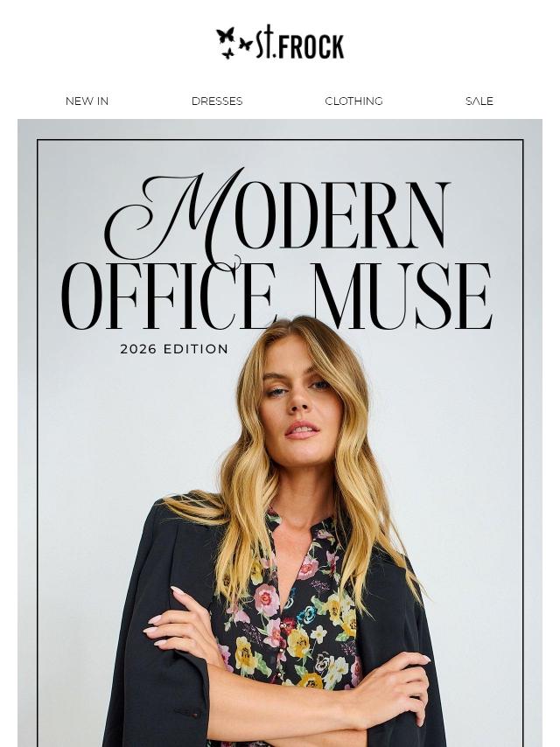Go to the DRESSES category
560x747 pixels.
(x=217, y=101)
